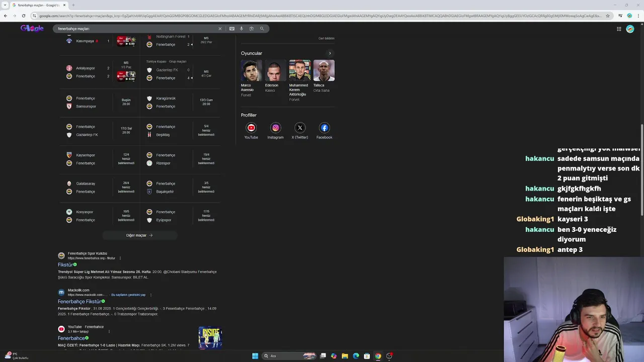Viewport: 644px width, 362px height.
Task: Play the Antalyaspor match highlights thumbnail
Action: [126, 76]
